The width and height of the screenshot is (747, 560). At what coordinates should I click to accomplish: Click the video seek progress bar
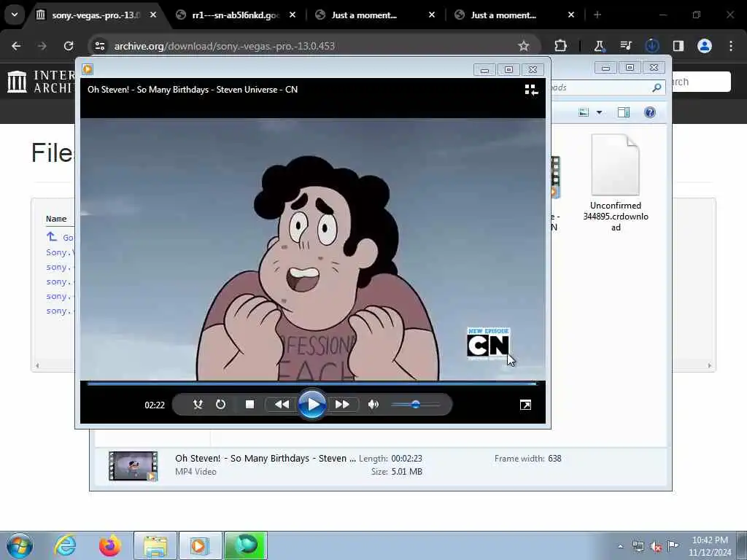[x=312, y=384]
